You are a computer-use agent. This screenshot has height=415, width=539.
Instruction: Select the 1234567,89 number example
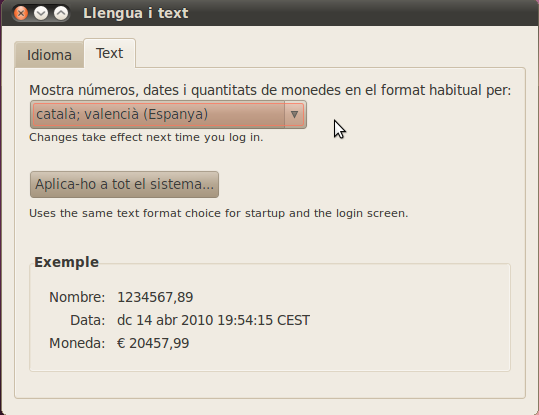click(155, 297)
